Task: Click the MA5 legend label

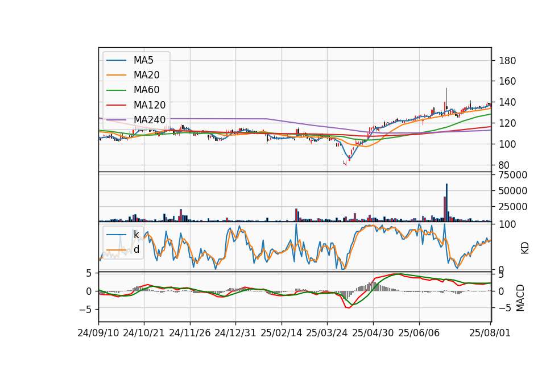Action: tap(143, 60)
